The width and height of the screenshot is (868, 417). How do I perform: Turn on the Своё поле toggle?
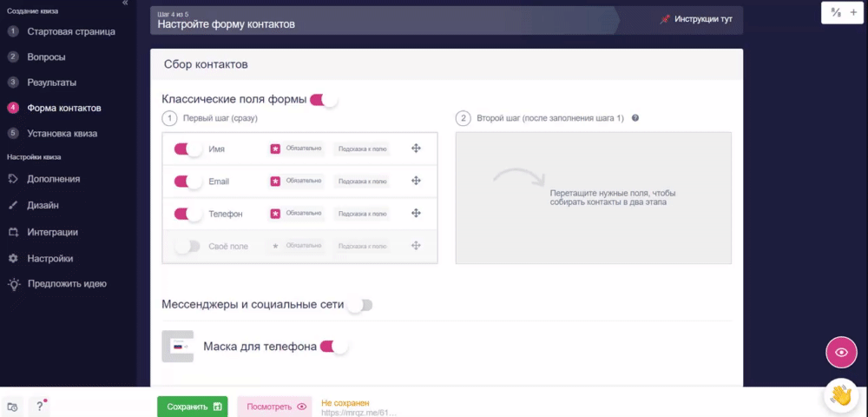pyautogui.click(x=187, y=247)
